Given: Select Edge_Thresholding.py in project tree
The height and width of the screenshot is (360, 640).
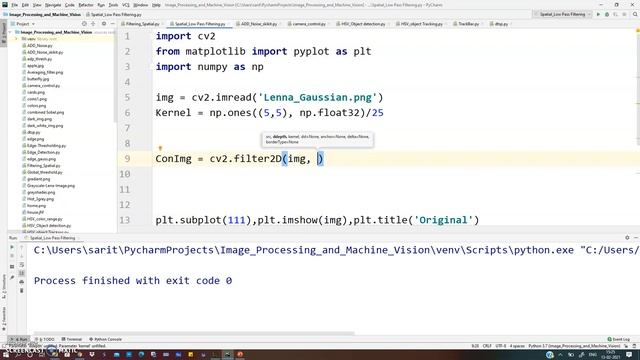Looking at the screenshot, I should pyautogui.click(x=46, y=146).
